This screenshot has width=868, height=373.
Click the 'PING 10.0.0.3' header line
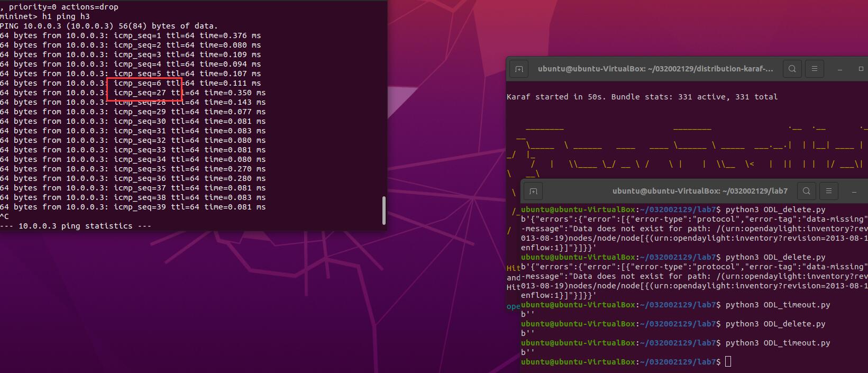pyautogui.click(x=109, y=26)
